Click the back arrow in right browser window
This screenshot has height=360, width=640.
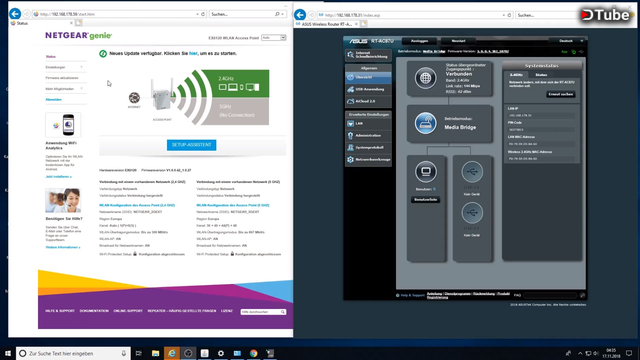[x=300, y=15]
